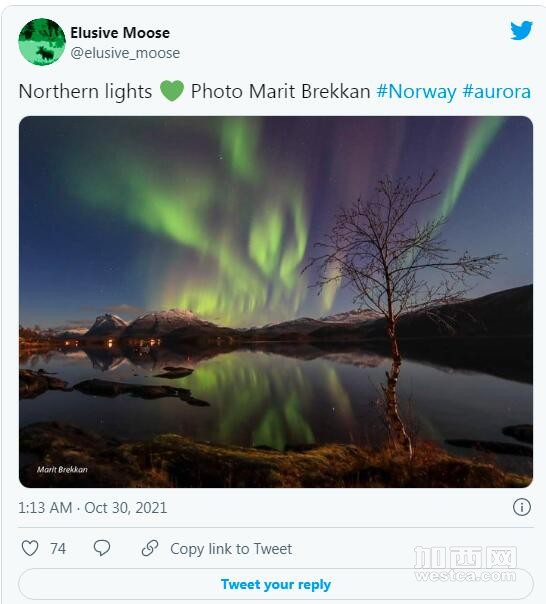
Task: Click the chain link icon
Action: tap(150, 548)
